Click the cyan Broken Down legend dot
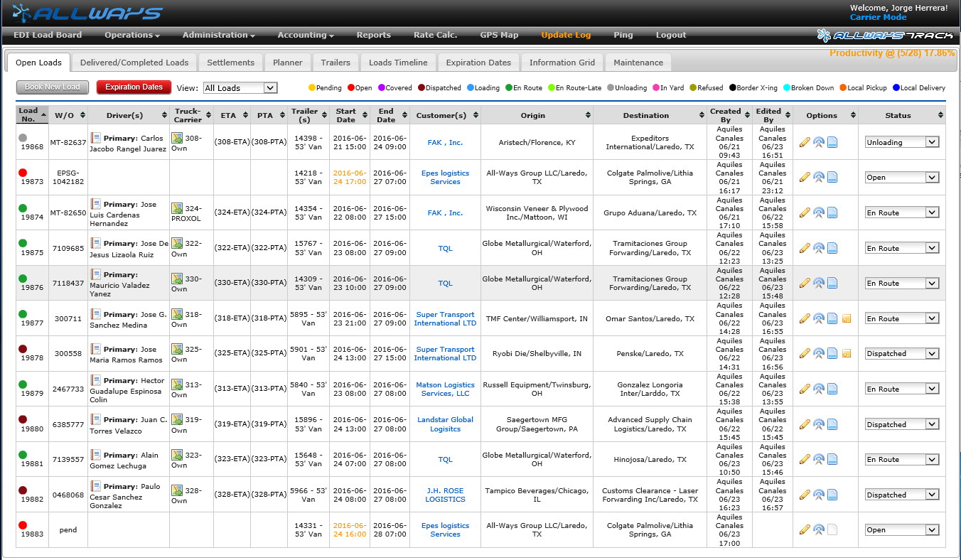The width and height of the screenshot is (961, 560). tap(786, 88)
